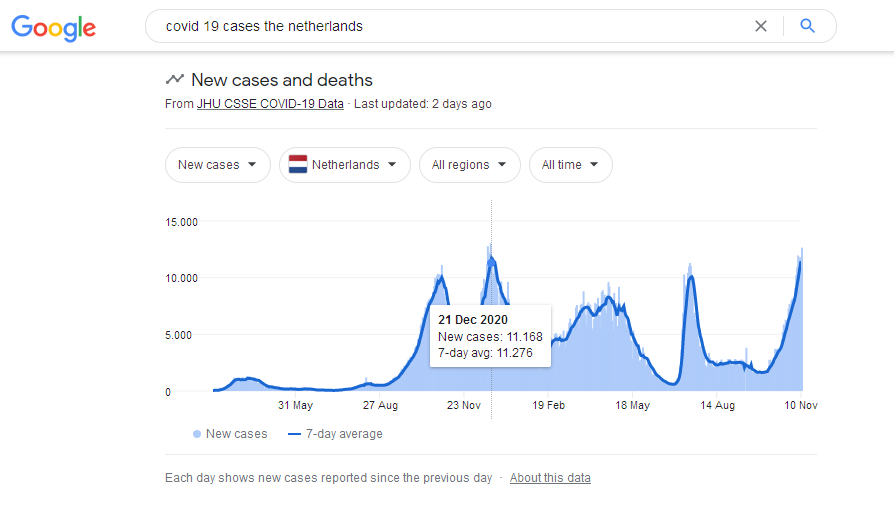The height and width of the screenshot is (508, 894).
Task: Click the New cases legend dot
Action: 197,434
